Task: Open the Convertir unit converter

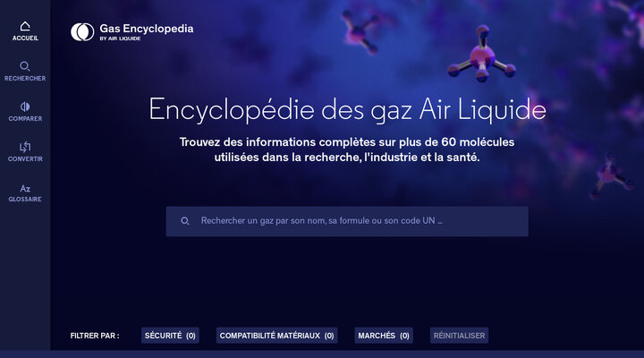Action: [x=25, y=152]
